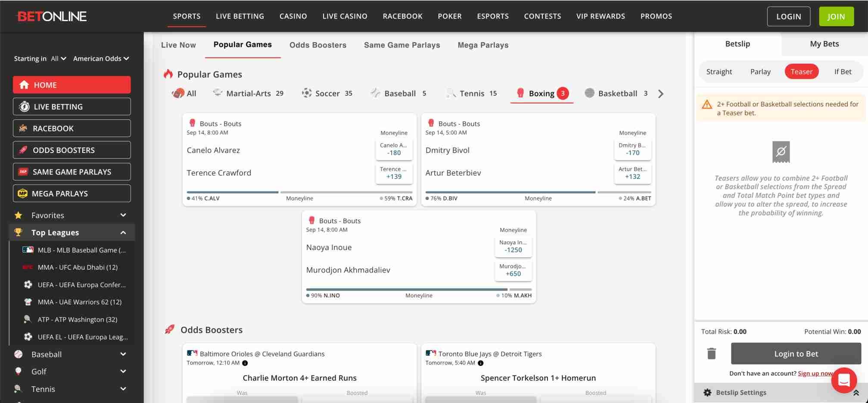This screenshot has height=403, width=868.
Task: Click the Live Betting stopwatch icon
Action: [25, 106]
